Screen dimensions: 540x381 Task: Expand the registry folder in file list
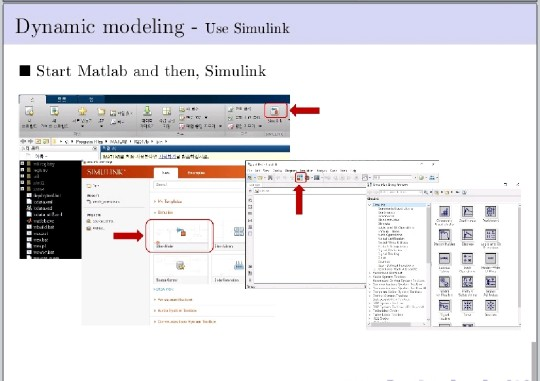tap(22, 170)
